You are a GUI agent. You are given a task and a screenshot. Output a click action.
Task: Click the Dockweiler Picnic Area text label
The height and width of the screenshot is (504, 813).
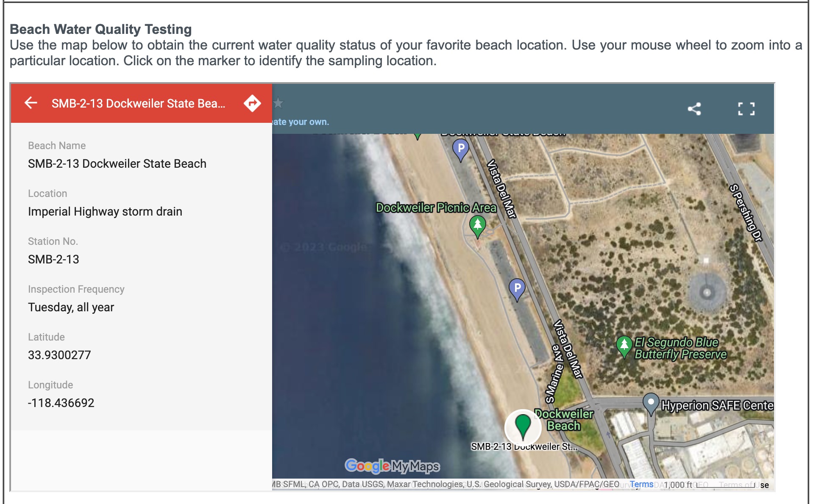point(436,208)
